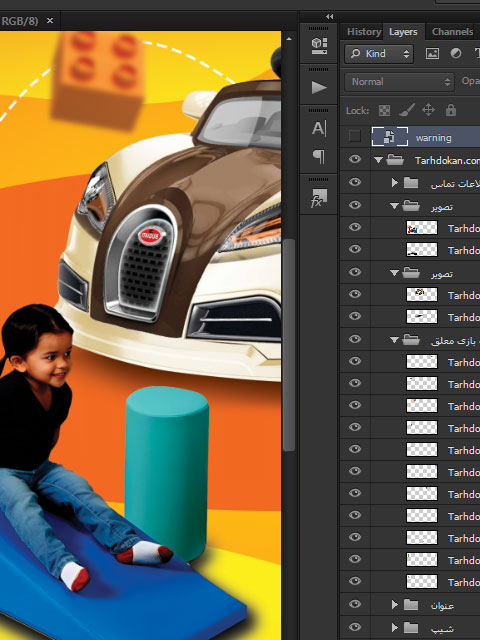The width and height of the screenshot is (480, 640).
Task: Filter layers by adjustment layers icon
Action: tap(456, 53)
